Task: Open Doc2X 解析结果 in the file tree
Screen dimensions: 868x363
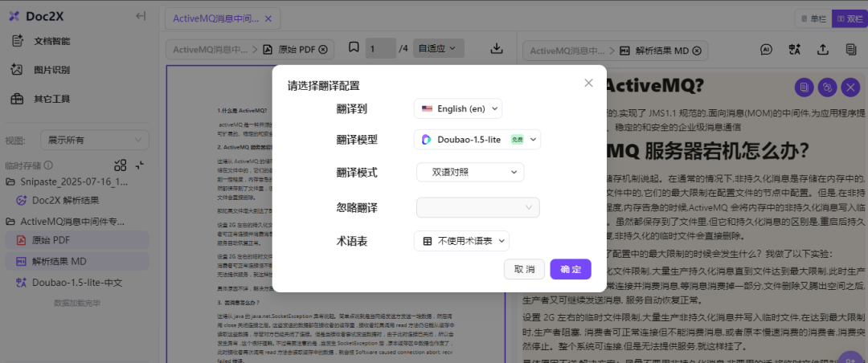Action: (x=66, y=200)
